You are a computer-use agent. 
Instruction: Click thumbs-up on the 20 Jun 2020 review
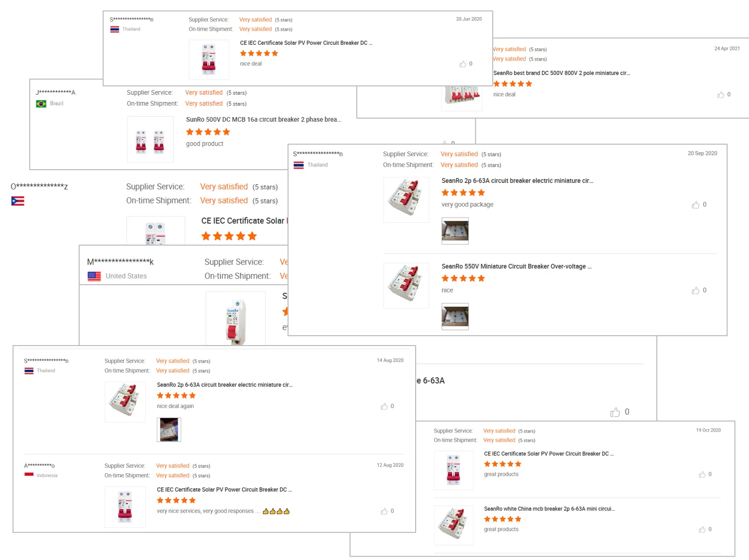tap(463, 64)
